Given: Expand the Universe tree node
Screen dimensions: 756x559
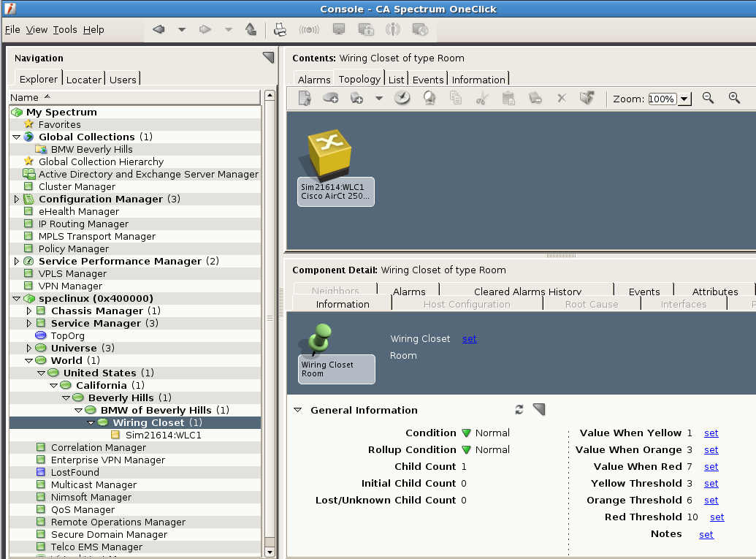Looking at the screenshot, I should click(29, 349).
